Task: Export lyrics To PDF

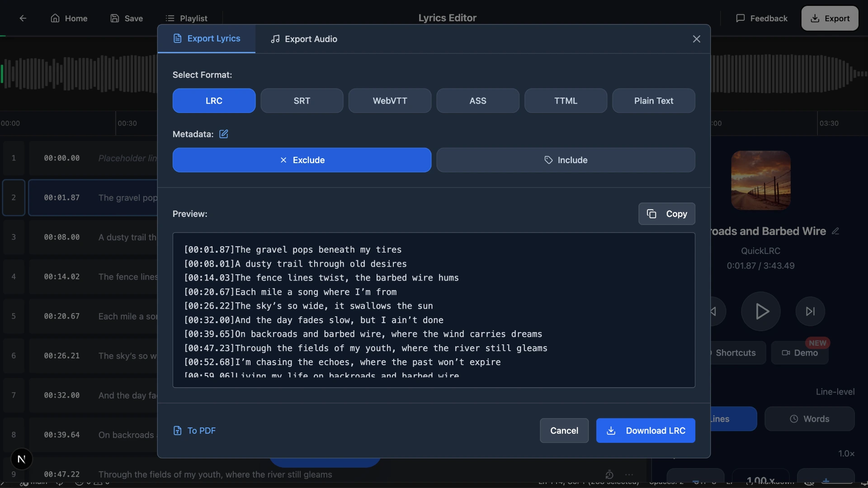Action: [x=194, y=430]
